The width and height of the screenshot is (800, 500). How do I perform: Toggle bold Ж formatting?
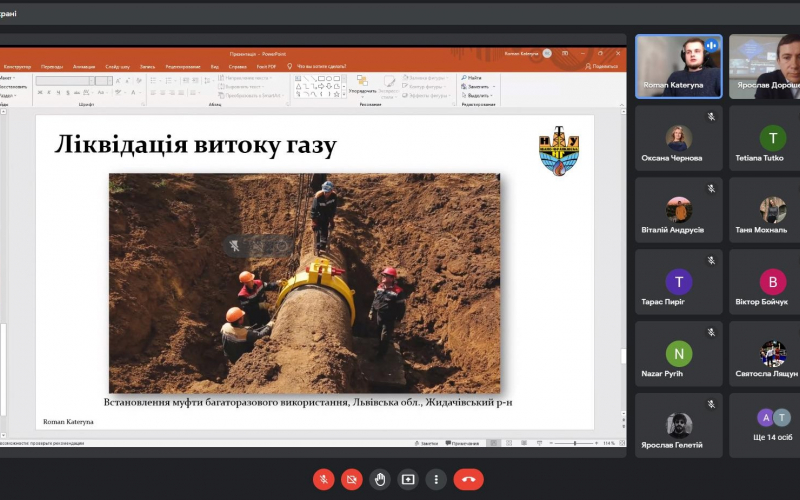pyautogui.click(x=40, y=92)
